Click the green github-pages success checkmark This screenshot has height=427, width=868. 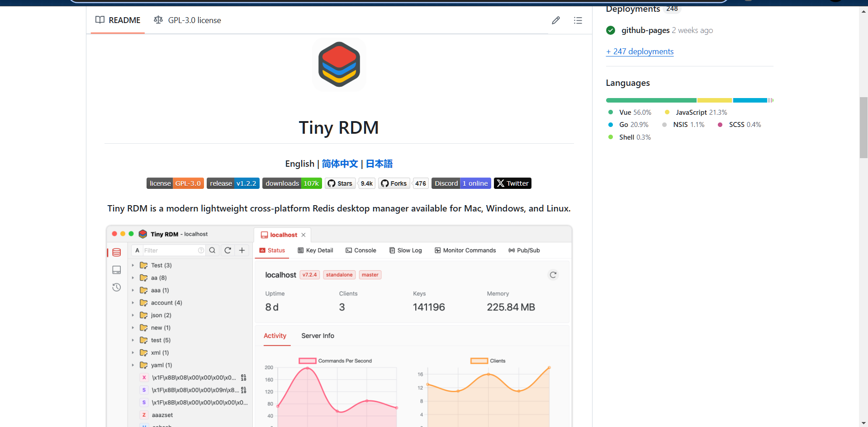(x=611, y=30)
